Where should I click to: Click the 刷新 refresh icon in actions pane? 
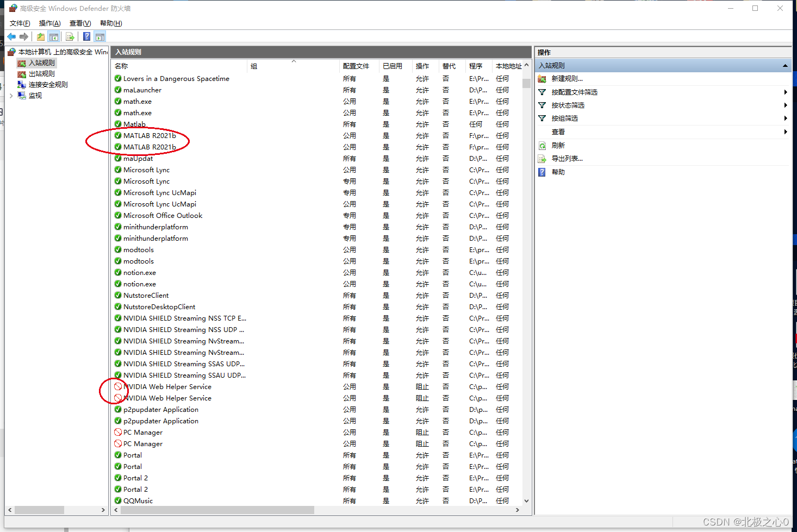tap(542, 146)
